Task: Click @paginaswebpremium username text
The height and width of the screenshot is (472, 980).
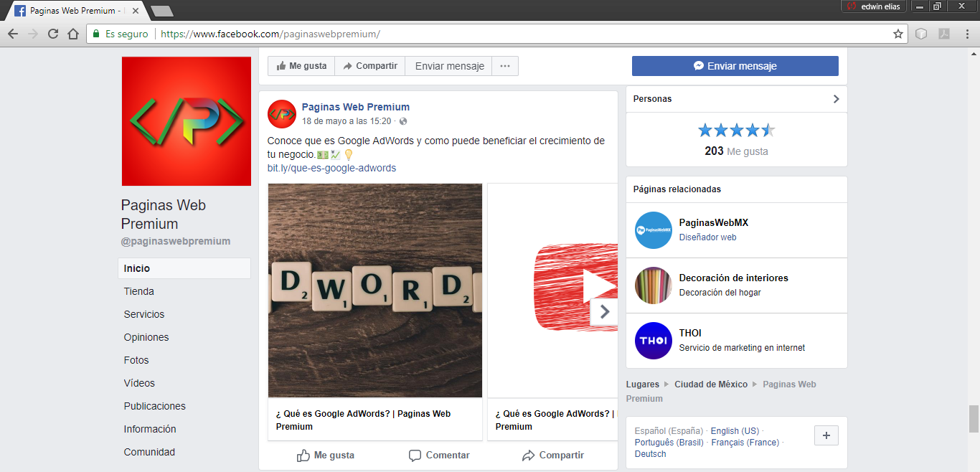Action: coord(176,242)
